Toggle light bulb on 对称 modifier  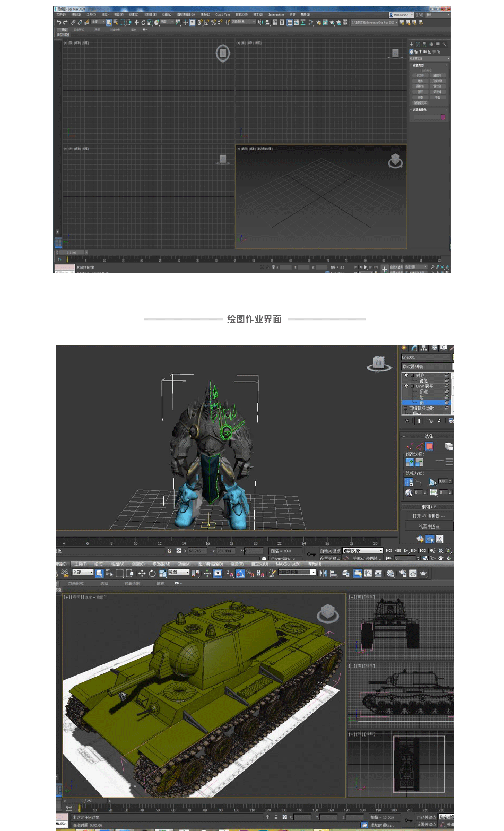coord(406,375)
